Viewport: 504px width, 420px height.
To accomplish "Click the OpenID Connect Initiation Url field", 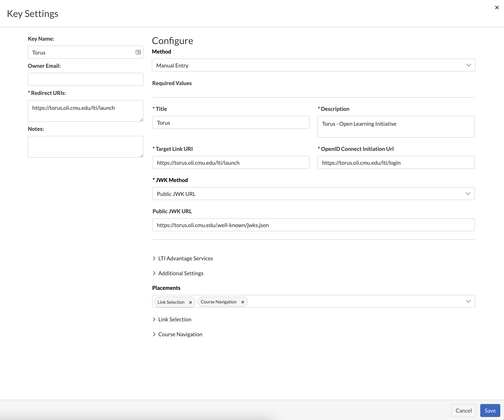I will click(x=396, y=163).
